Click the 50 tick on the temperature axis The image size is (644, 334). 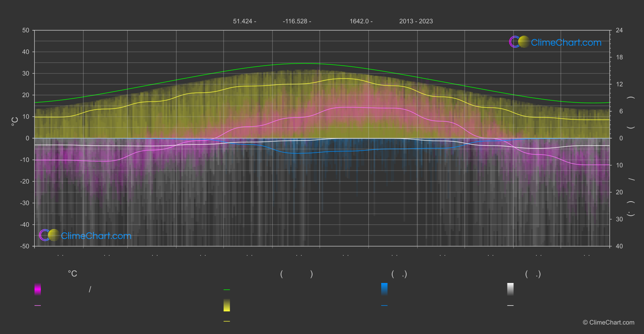point(26,30)
